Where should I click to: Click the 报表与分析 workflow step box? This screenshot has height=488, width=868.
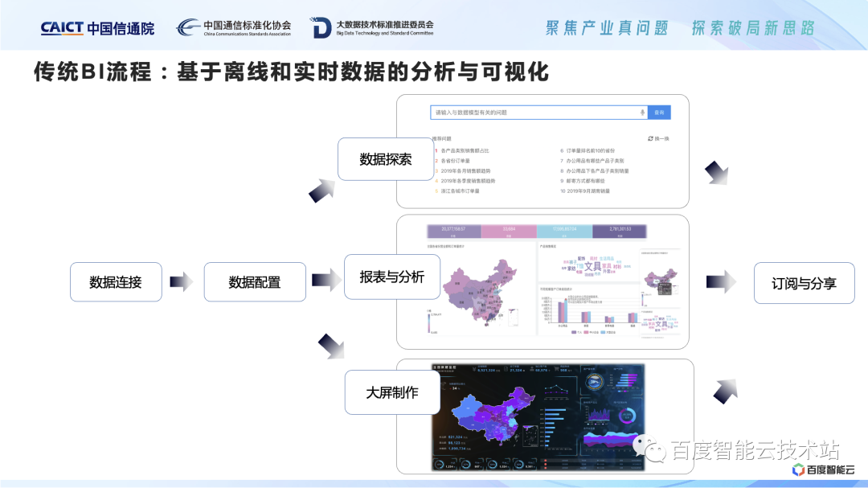392,276
